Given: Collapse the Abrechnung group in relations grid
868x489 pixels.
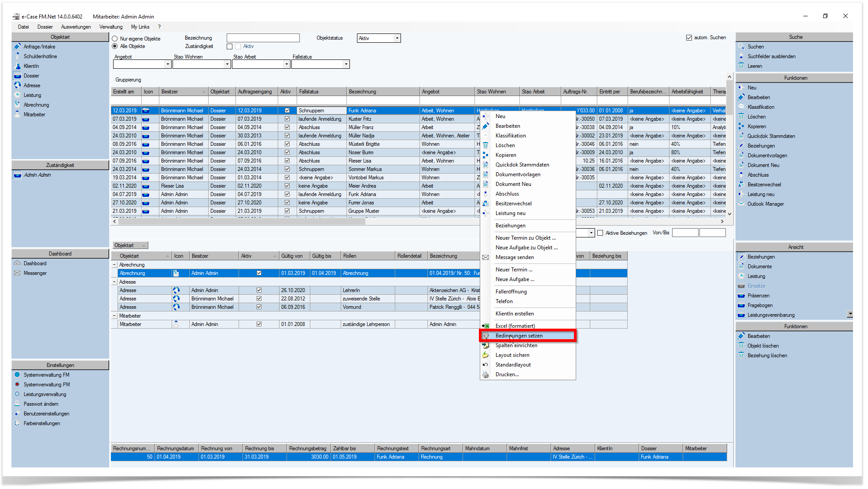Looking at the screenshot, I should 114,264.
